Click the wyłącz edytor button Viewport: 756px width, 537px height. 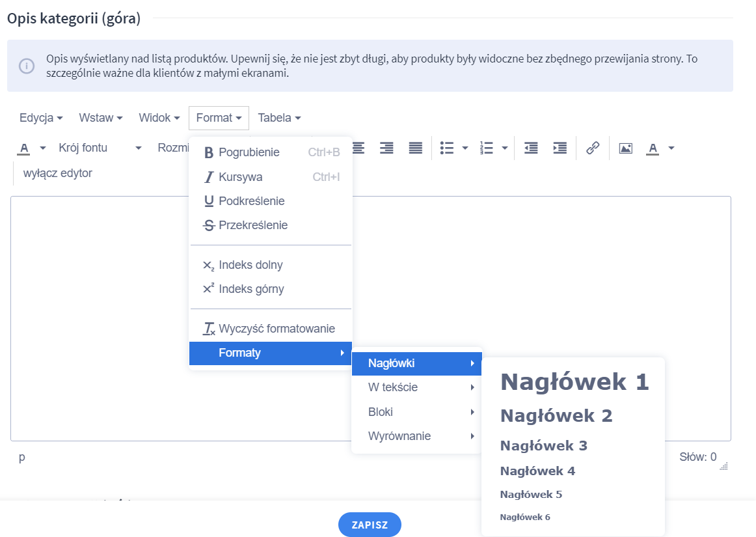point(57,173)
